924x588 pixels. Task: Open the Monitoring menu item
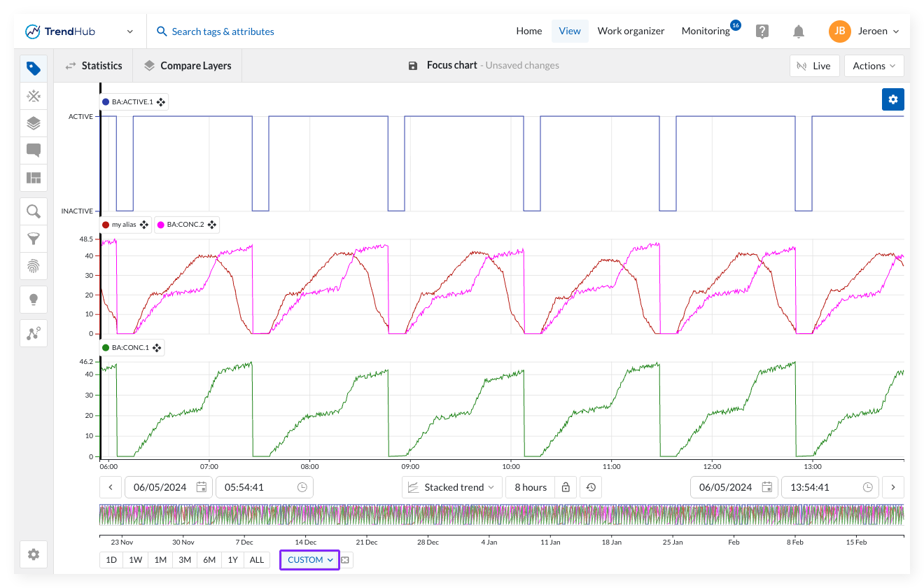coord(706,31)
